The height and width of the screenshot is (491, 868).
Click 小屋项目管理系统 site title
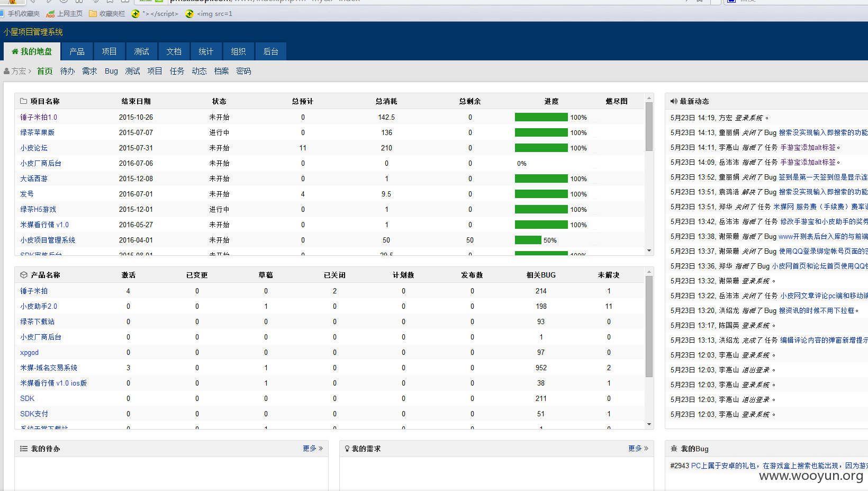(33, 32)
